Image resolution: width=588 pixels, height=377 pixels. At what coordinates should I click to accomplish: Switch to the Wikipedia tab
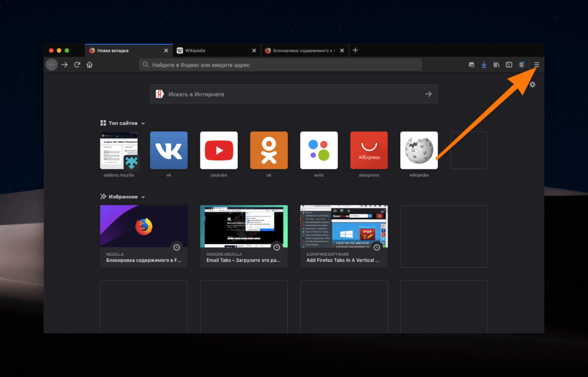coord(216,51)
